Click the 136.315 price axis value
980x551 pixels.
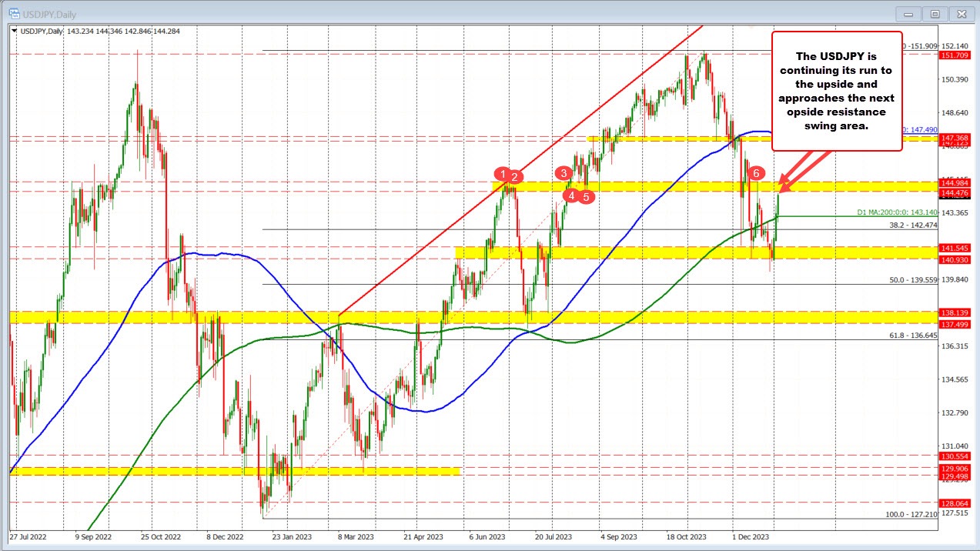point(954,346)
